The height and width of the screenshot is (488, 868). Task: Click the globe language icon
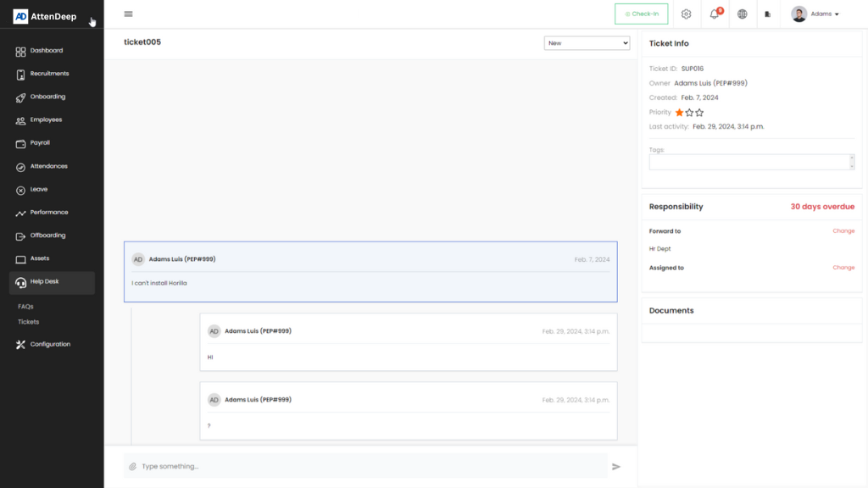pyautogui.click(x=743, y=14)
